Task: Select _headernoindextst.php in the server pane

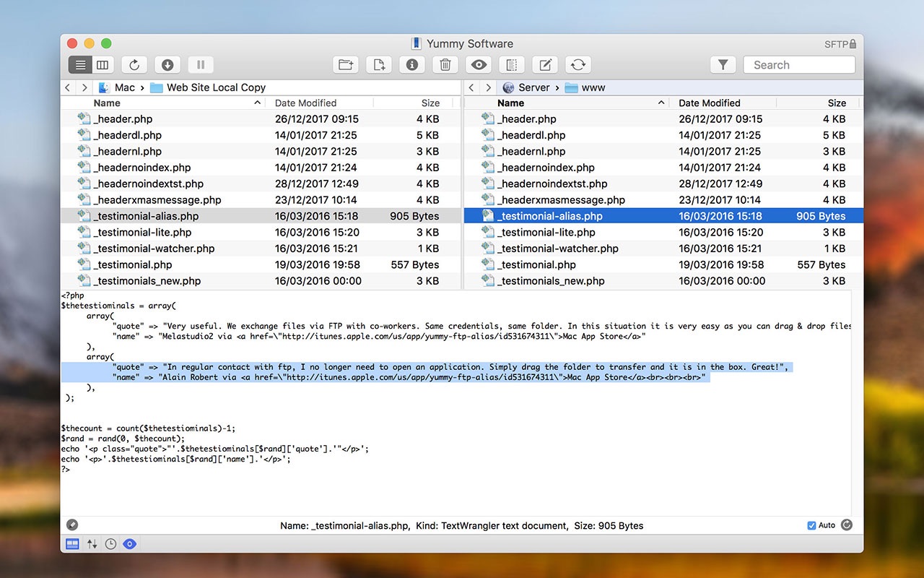Action: click(663, 184)
